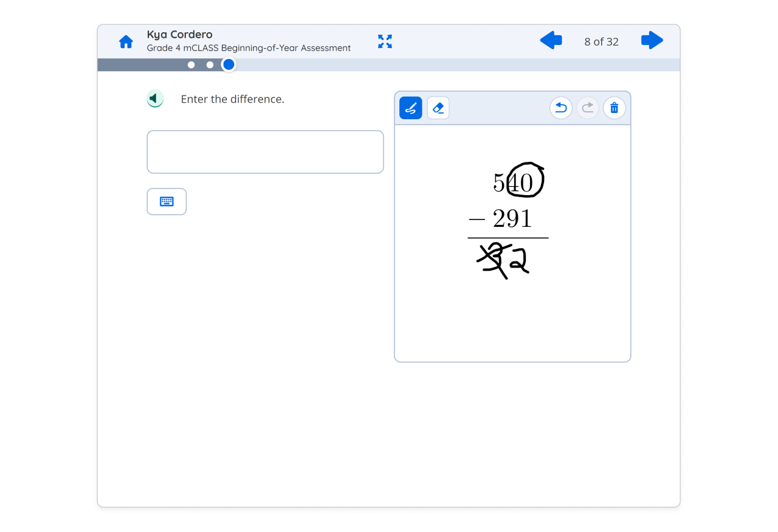Select the third highlighted progress dot

coord(228,64)
